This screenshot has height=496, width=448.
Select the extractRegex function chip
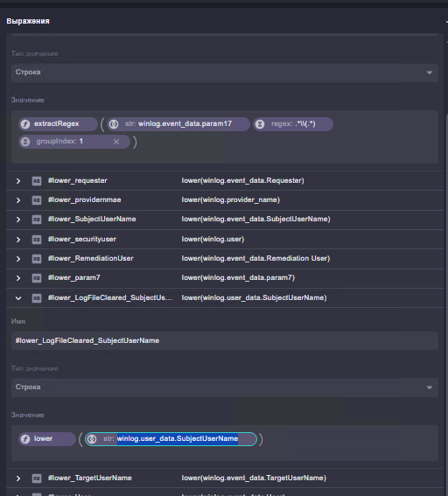click(x=58, y=124)
